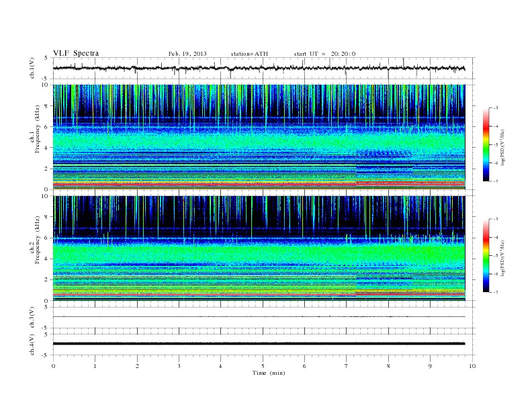This screenshot has height=411, width=532.
Task: Click the ch.1 voltage waveform trace
Action: point(259,68)
